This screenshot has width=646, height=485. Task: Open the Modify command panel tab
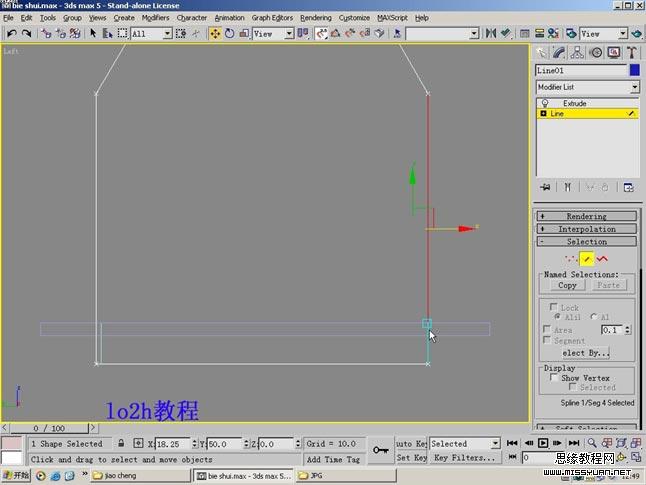[x=559, y=53]
